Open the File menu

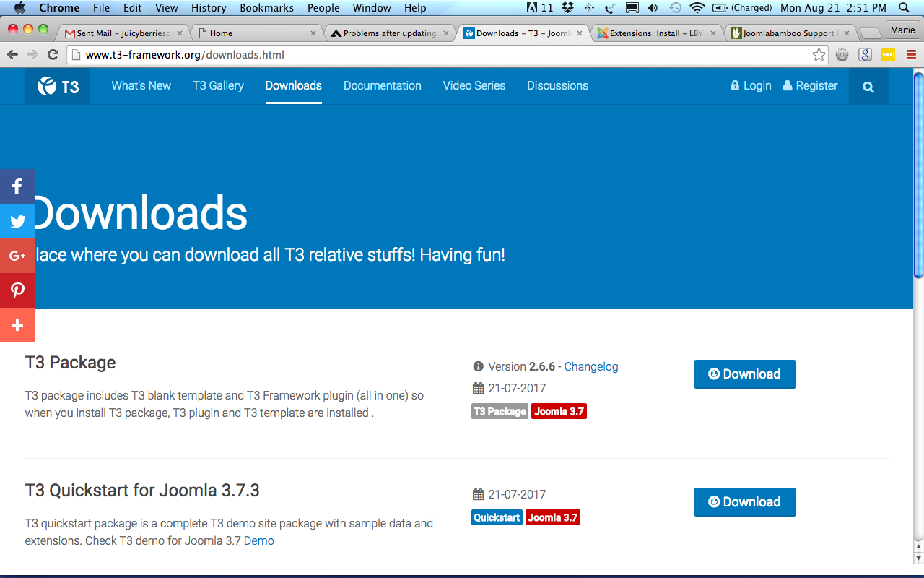point(101,8)
